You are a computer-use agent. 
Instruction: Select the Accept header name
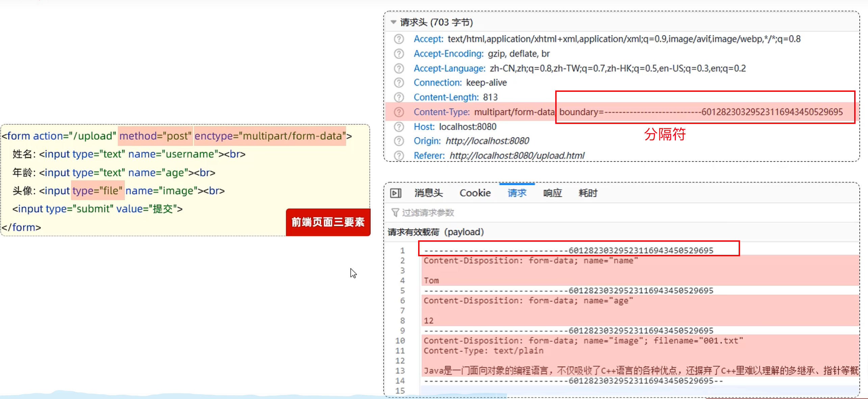[428, 39]
